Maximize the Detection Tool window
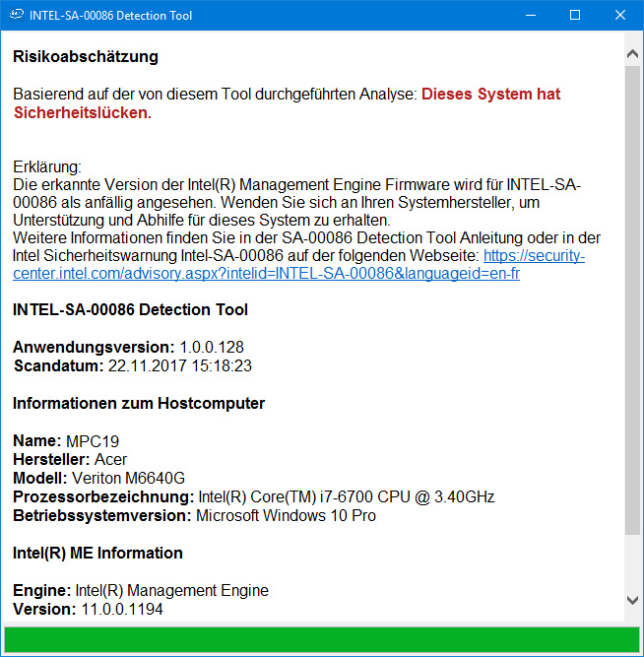644x657 pixels. pos(575,15)
